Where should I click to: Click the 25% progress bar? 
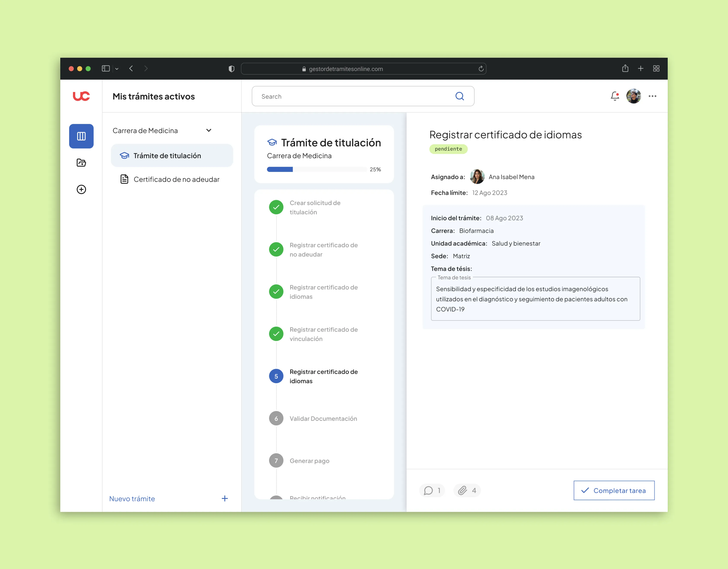[316, 169]
